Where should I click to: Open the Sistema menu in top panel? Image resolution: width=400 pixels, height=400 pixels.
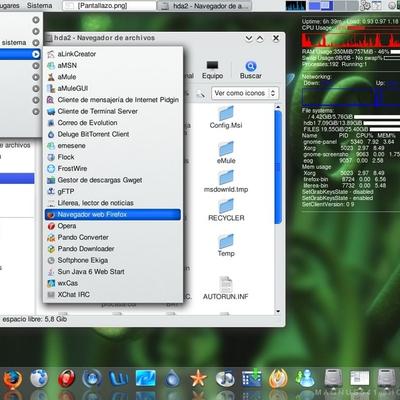point(39,5)
